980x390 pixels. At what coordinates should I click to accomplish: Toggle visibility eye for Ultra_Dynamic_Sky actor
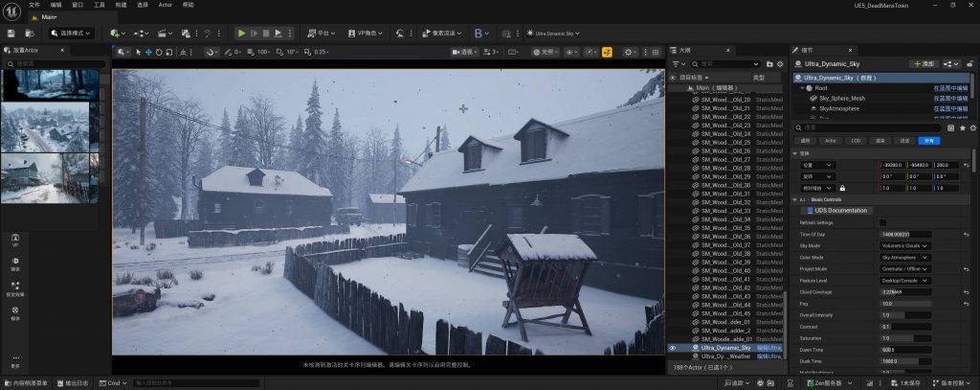coord(673,348)
